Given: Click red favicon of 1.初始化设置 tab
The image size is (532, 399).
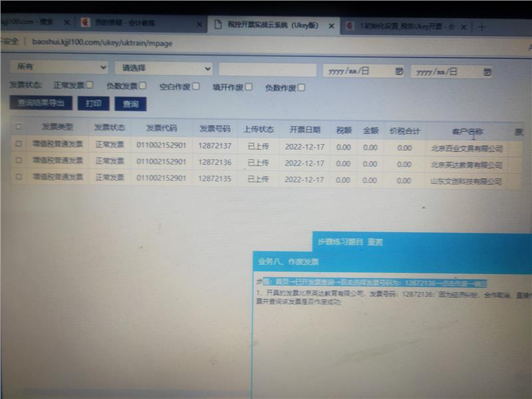Looking at the screenshot, I should [349, 26].
